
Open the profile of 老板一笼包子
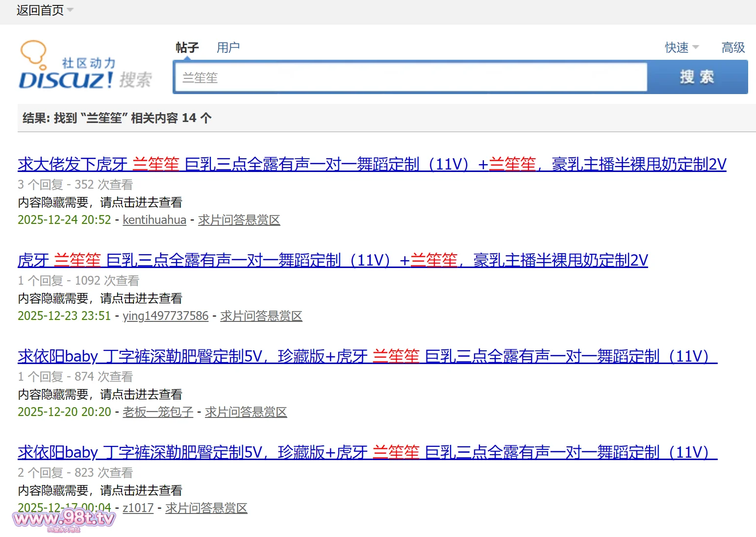[x=158, y=412]
